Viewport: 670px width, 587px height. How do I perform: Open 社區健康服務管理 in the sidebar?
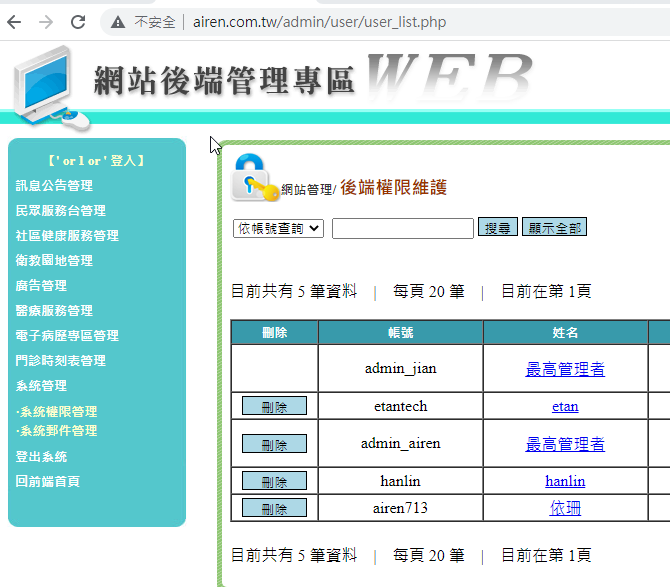coord(67,235)
